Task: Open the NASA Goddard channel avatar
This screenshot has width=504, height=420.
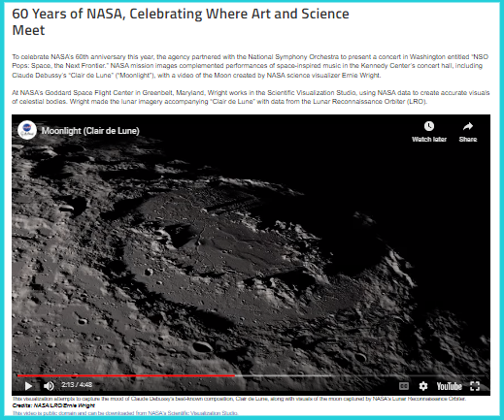Action: [x=27, y=130]
